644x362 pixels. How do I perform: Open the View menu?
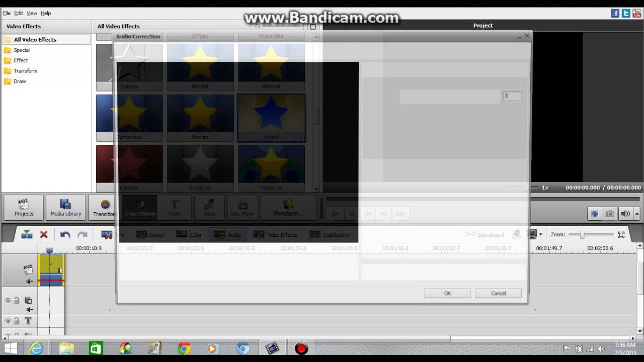pos(32,14)
